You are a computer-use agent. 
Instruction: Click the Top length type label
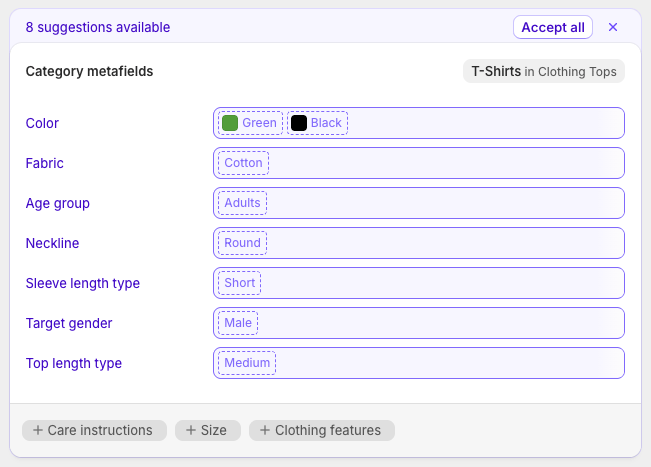tap(74, 363)
